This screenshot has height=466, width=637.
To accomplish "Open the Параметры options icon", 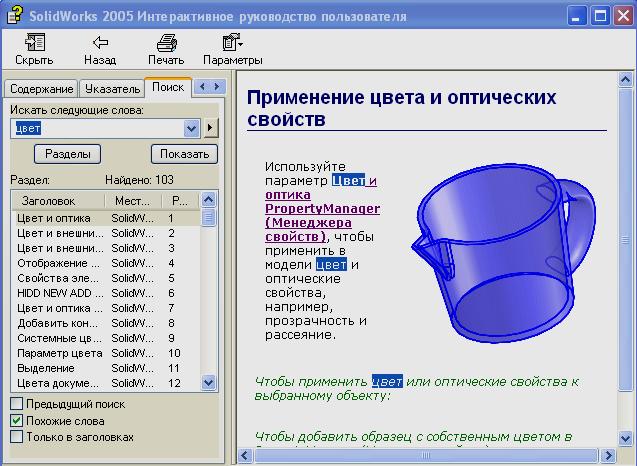I will point(232,42).
